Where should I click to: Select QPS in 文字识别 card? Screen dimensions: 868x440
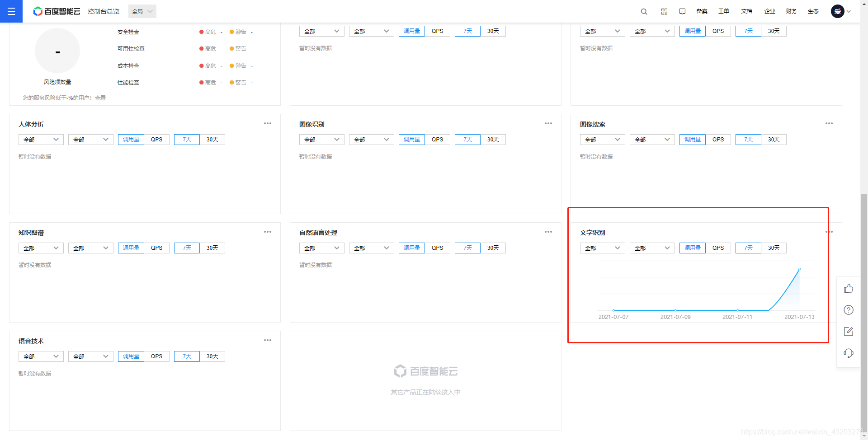point(718,248)
